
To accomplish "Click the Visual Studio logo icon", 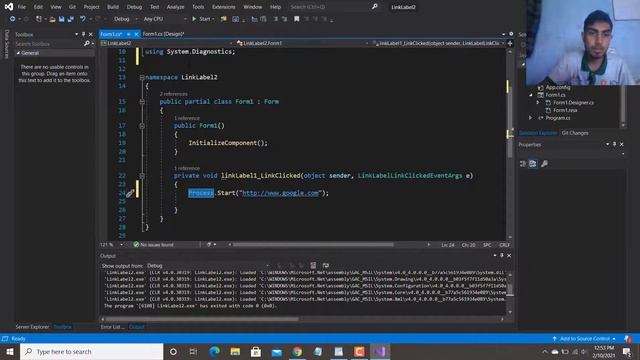I will click(x=8, y=7).
